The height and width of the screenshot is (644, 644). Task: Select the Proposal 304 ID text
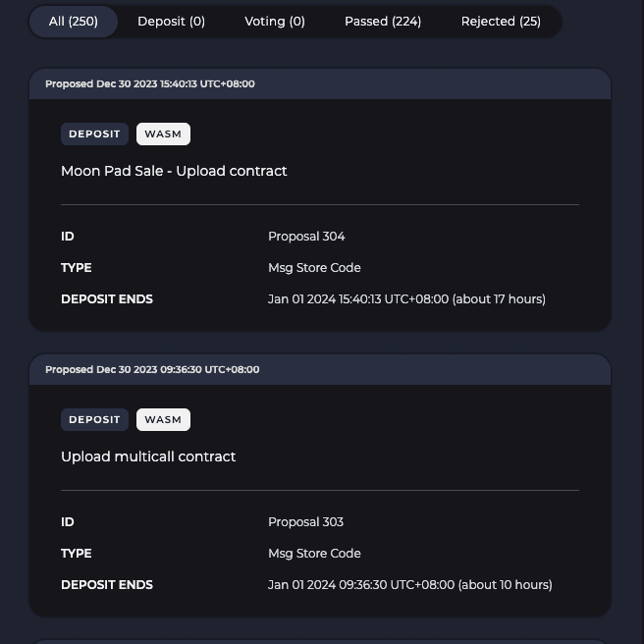[x=306, y=237]
